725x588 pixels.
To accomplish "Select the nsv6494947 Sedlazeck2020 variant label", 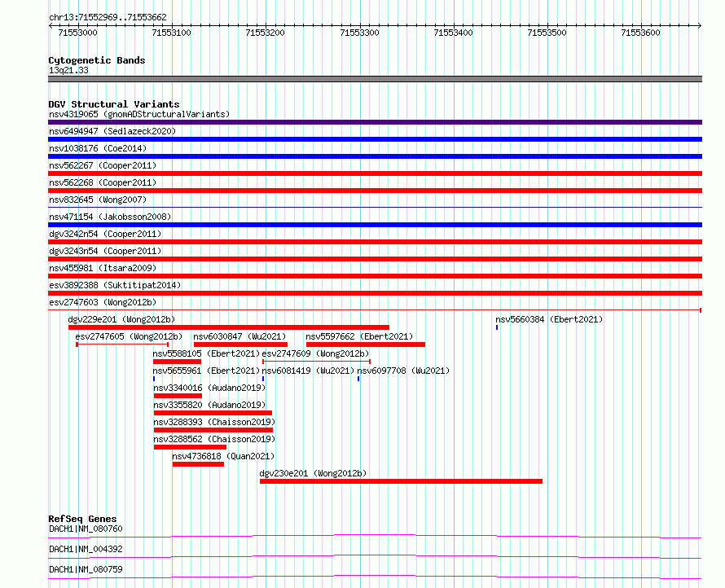I will coord(112,131).
